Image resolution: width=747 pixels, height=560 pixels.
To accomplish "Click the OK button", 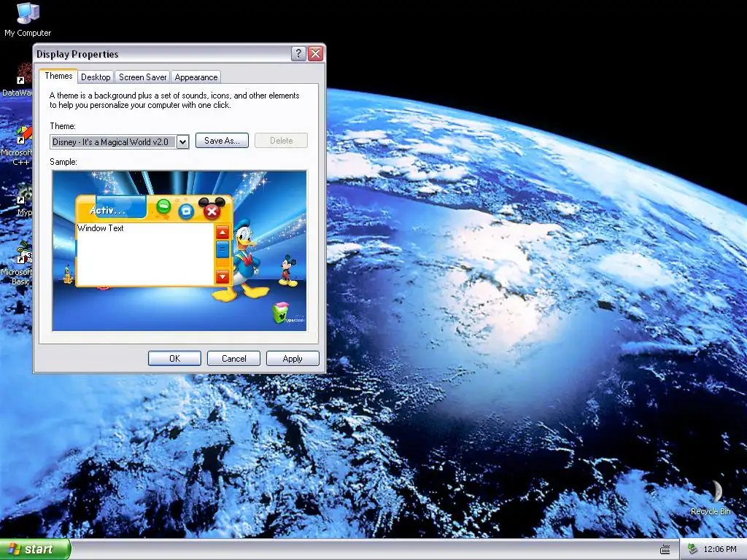I will click(174, 359).
